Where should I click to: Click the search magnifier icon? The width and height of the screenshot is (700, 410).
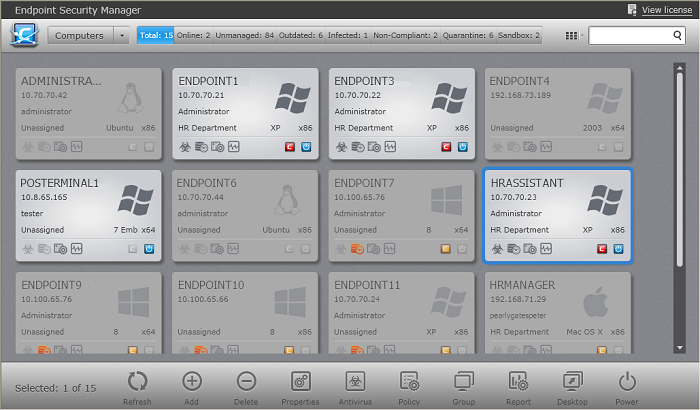pyautogui.click(x=677, y=35)
